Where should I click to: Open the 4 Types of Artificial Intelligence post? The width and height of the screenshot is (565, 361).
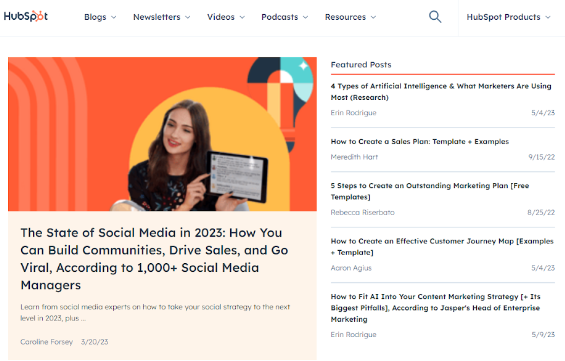[441, 92]
